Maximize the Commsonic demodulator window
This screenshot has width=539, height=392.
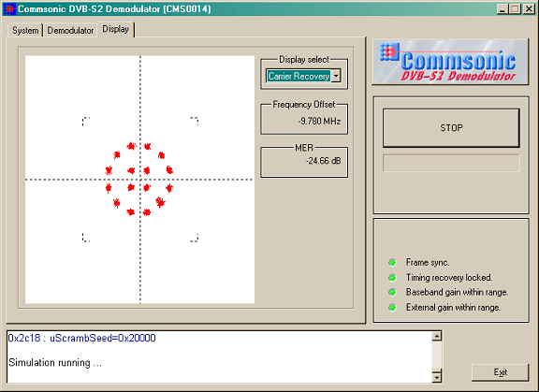point(515,9)
